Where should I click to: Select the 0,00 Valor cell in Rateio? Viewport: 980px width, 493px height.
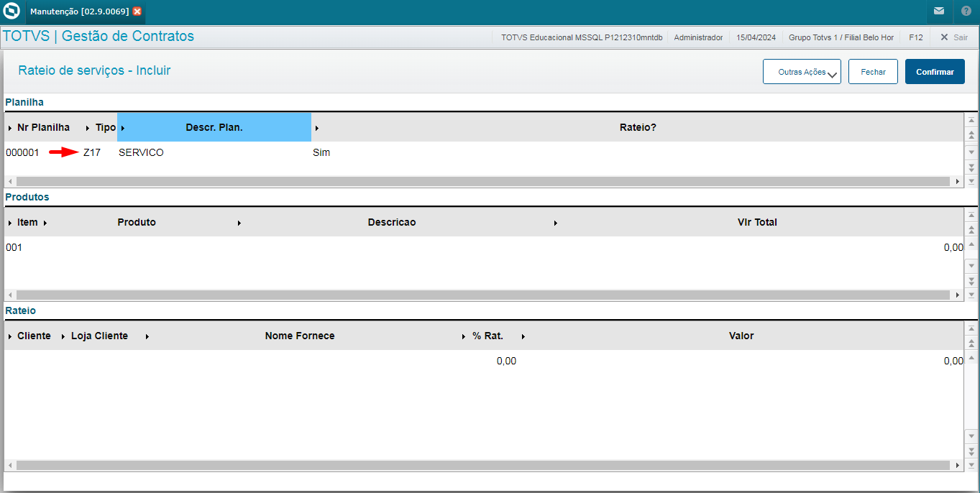pos(953,361)
